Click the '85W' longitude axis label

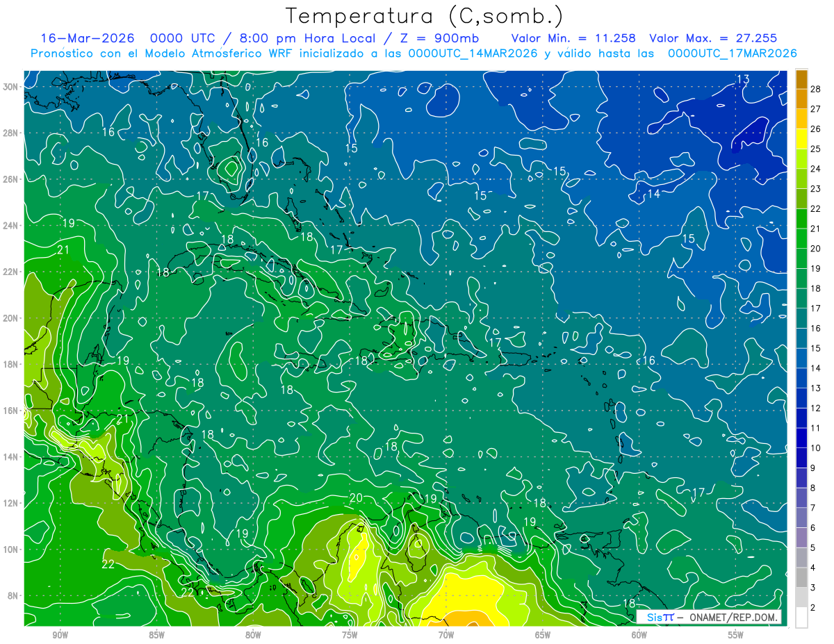[x=156, y=635]
